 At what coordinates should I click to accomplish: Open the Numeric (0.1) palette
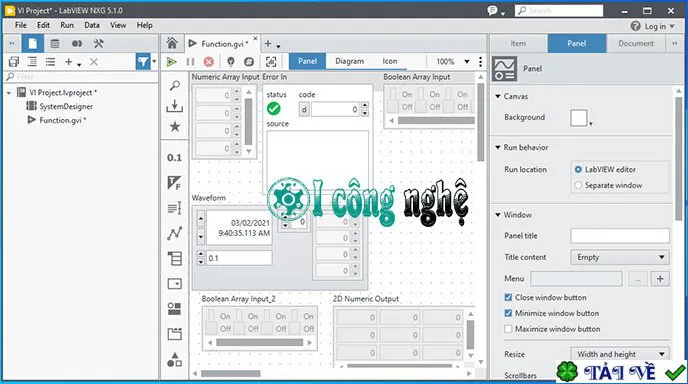174,158
